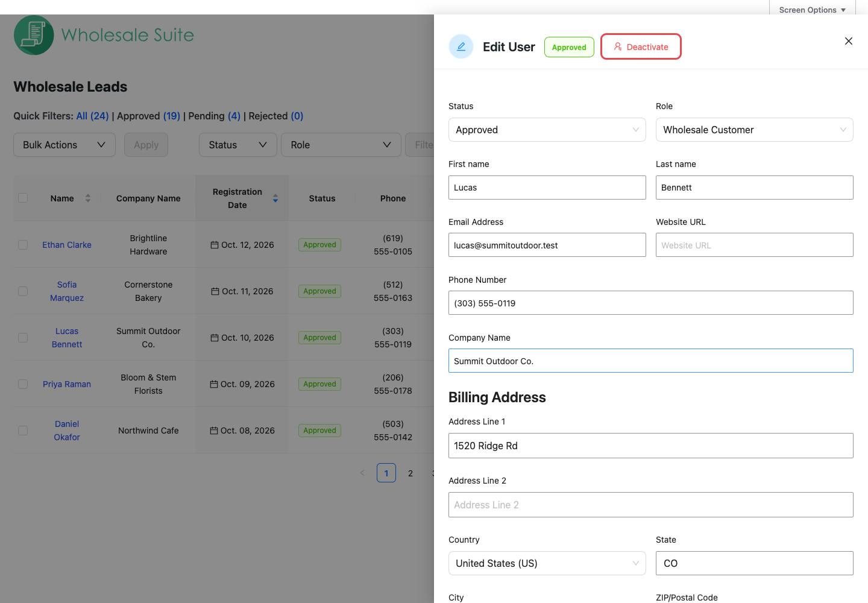Check the Priya Raman row checkbox
Viewport: 868px width, 603px height.
[23, 384]
